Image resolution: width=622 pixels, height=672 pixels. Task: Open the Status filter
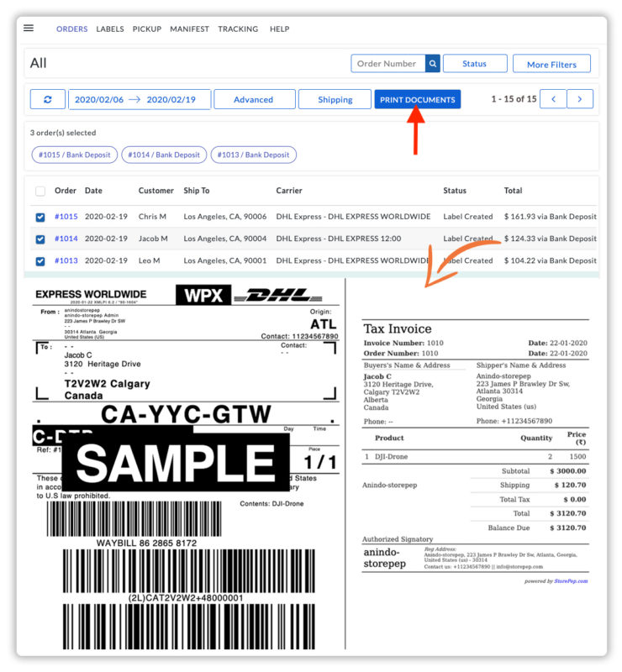pyautogui.click(x=475, y=64)
